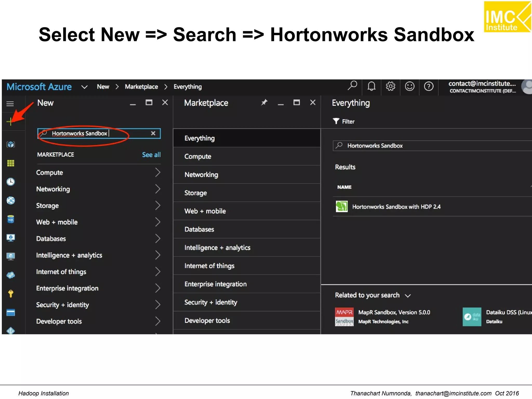Click the Filter funnel icon in Everything
532x399 pixels.
[x=336, y=121]
